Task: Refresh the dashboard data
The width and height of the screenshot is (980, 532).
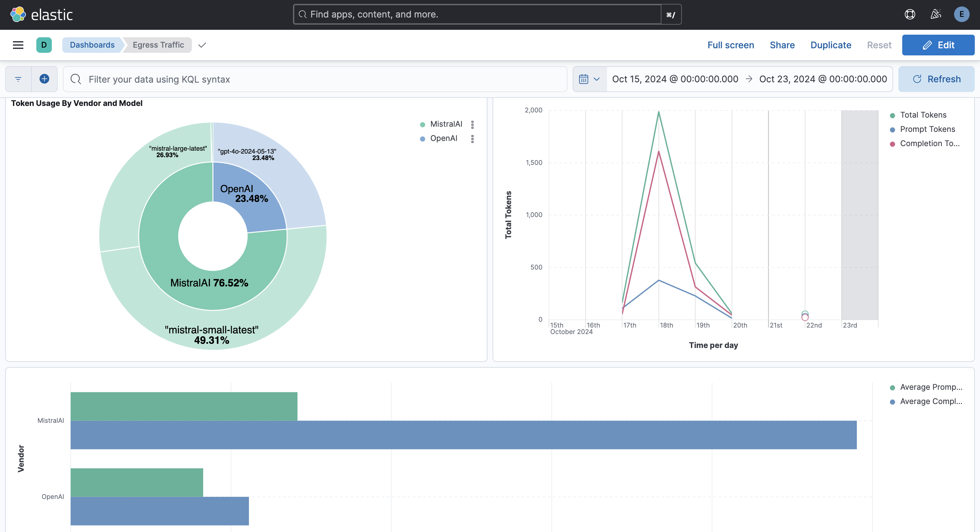Action: pyautogui.click(x=936, y=79)
